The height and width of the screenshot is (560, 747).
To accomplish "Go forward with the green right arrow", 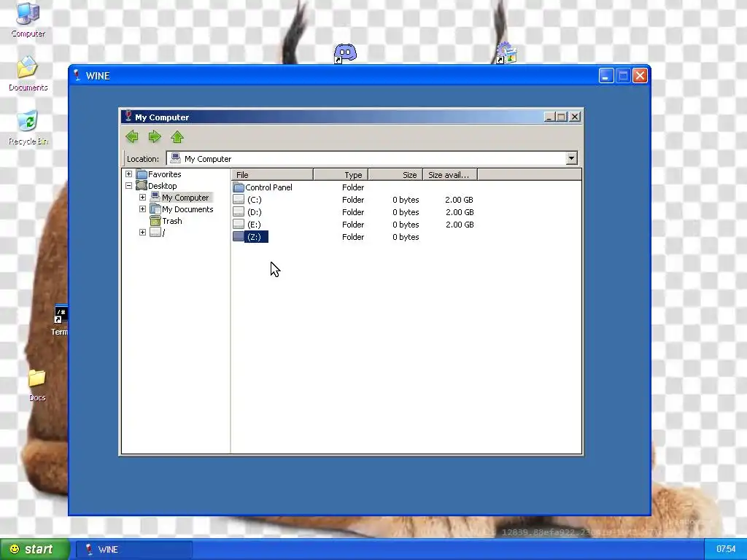I will click(155, 137).
